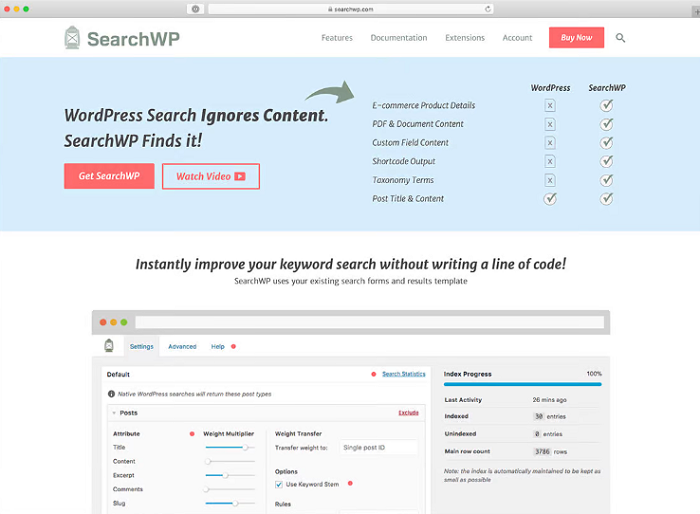The height and width of the screenshot is (514, 700).
Task: Switch to the Advanced tab
Action: click(x=182, y=347)
